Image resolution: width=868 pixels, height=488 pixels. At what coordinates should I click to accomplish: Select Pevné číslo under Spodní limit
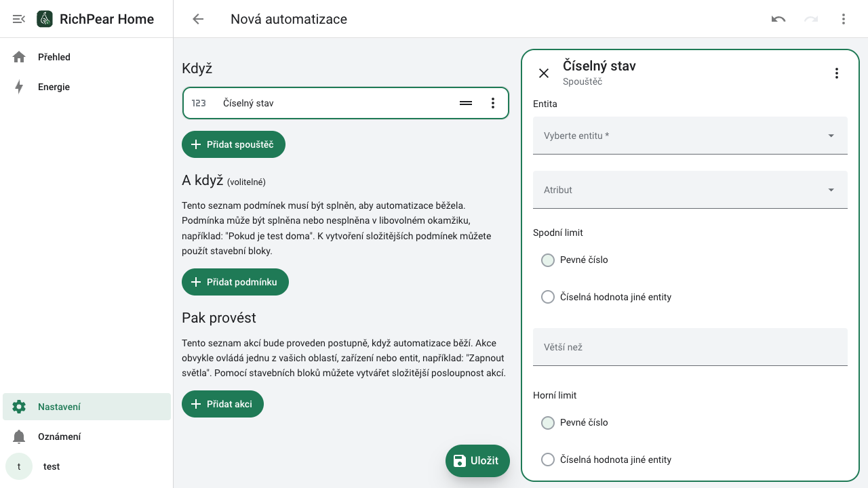tap(548, 260)
